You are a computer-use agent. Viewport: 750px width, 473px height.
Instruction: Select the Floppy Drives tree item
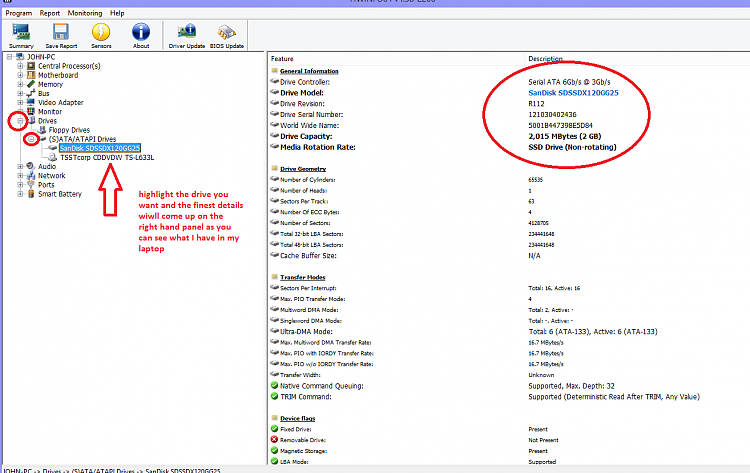click(69, 130)
